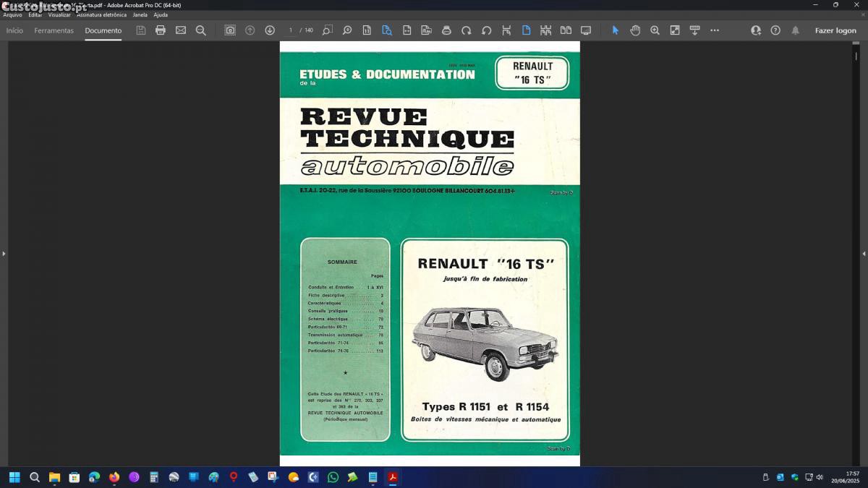Go to next page with down arrow

click(x=270, y=30)
